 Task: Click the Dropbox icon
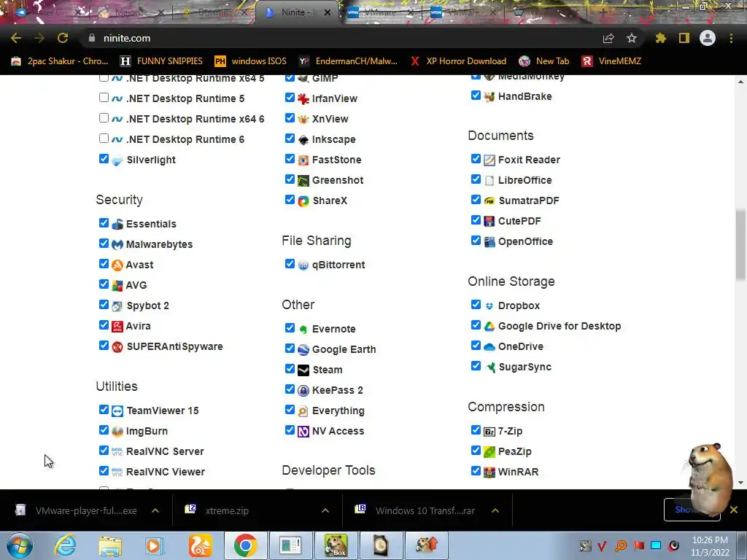[x=489, y=306]
